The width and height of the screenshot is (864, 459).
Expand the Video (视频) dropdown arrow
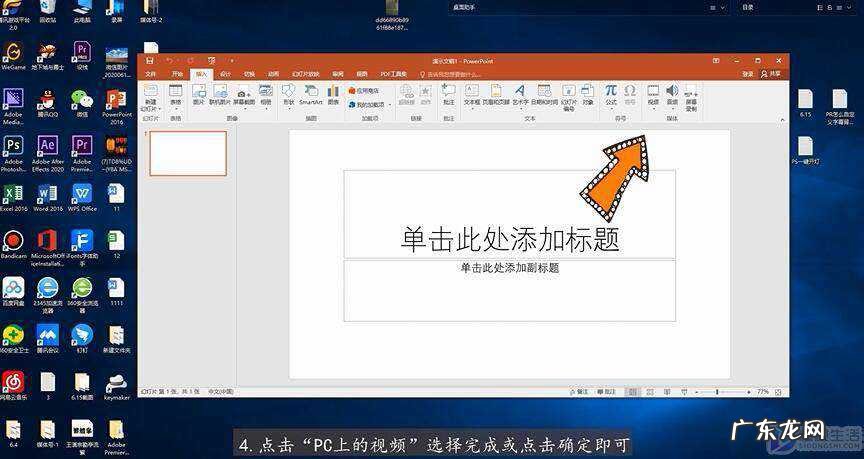(x=653, y=108)
